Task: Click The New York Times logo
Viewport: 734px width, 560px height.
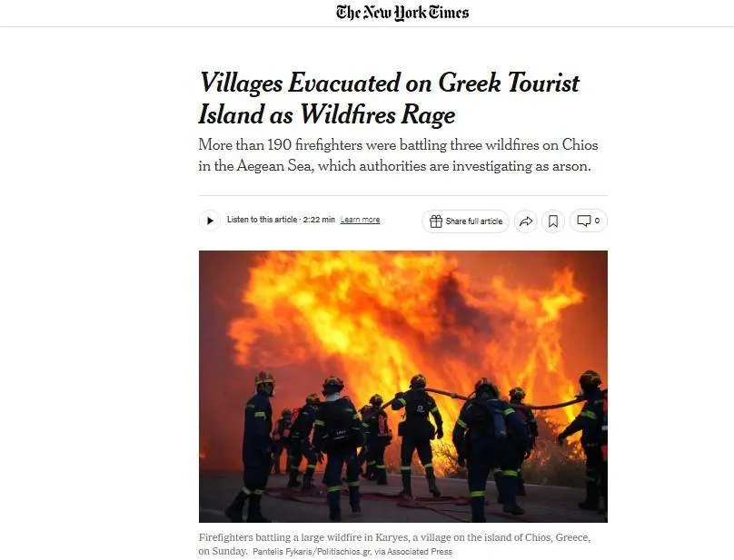Action: tap(402, 13)
